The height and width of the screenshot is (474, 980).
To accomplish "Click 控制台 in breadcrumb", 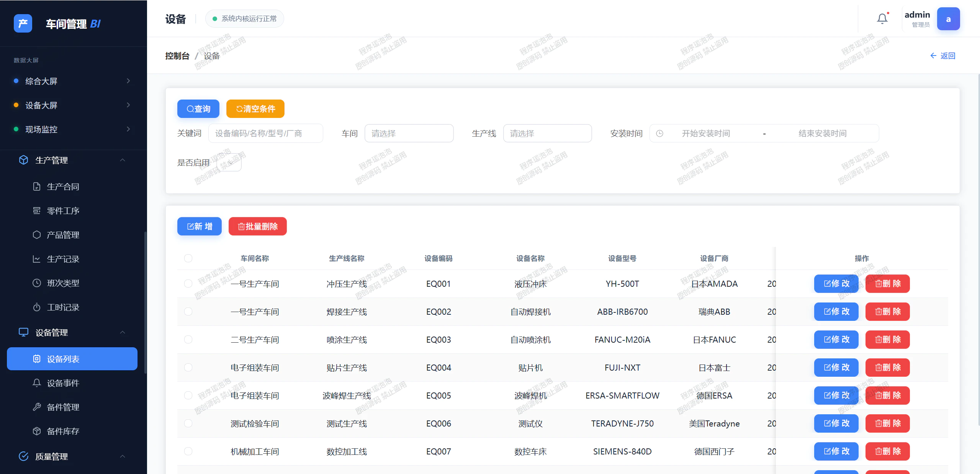I will point(177,56).
